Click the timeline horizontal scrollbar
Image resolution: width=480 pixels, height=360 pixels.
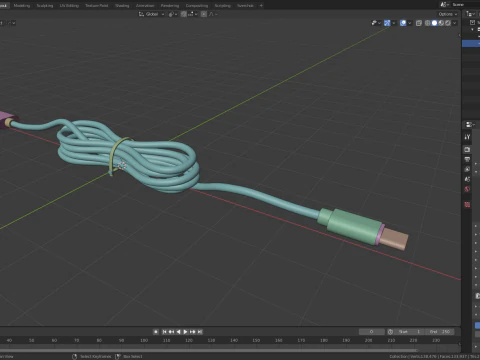208,350
